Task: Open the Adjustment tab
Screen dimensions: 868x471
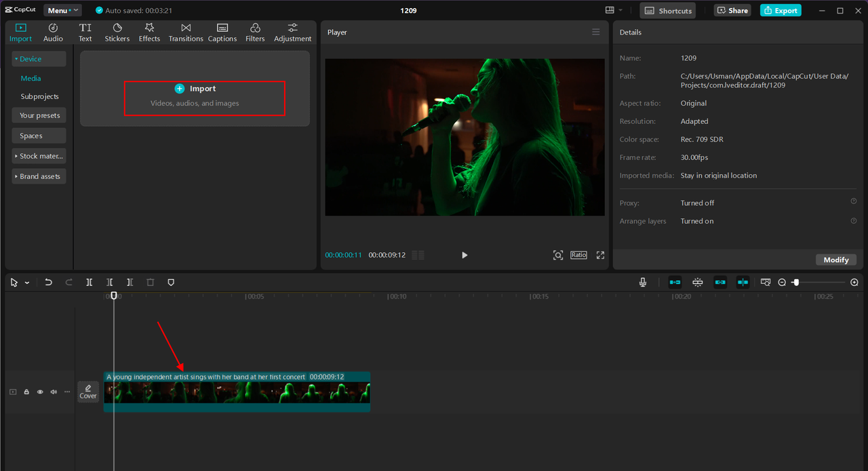Action: tap(292, 32)
